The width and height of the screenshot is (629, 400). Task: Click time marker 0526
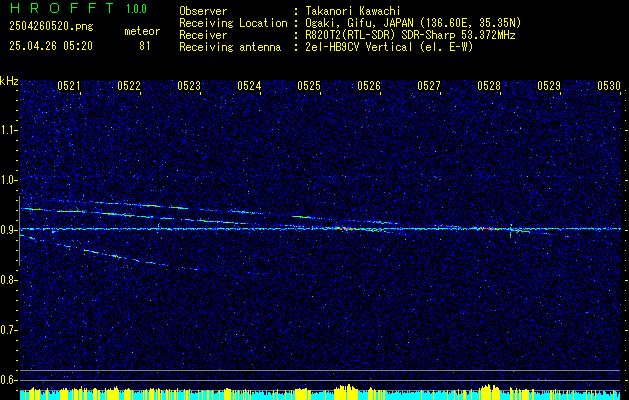tap(369, 85)
